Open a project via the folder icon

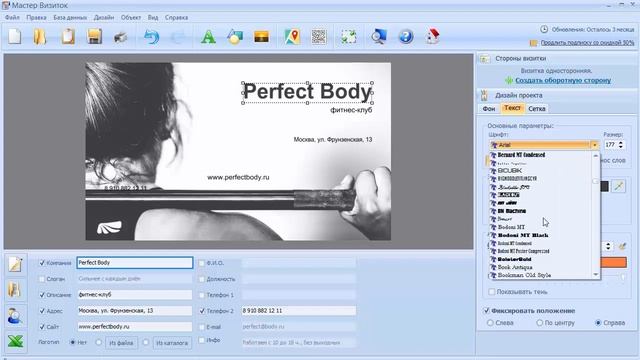(x=40, y=36)
